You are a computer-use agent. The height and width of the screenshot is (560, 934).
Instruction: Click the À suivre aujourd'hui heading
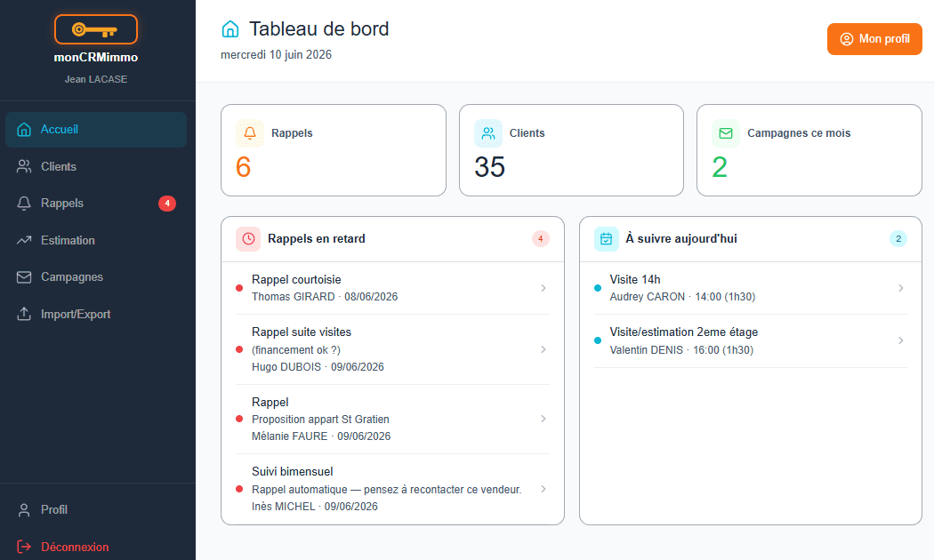(681, 238)
